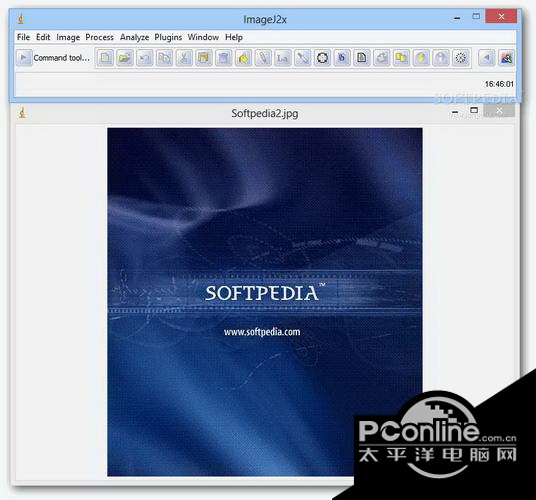Click the yellow duplicate pages toolbar icon

pos(401,58)
